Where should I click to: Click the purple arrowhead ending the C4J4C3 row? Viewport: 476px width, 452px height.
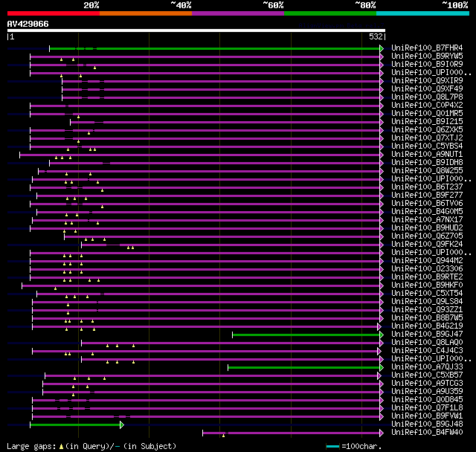379,351
